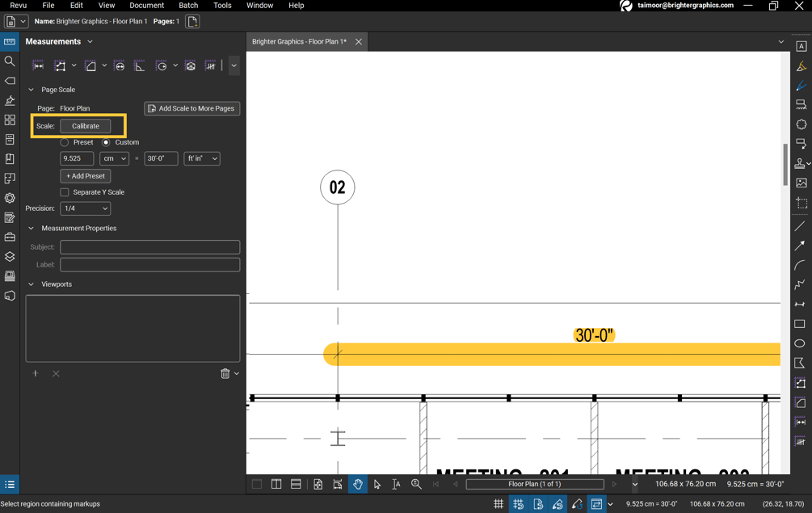This screenshot has height=513, width=812.
Task: Select the Diameter measurement tool
Action: pos(120,65)
